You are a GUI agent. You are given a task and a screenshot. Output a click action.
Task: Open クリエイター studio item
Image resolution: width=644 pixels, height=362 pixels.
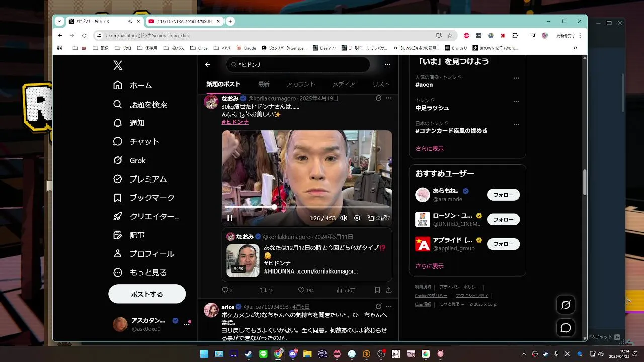click(x=146, y=217)
